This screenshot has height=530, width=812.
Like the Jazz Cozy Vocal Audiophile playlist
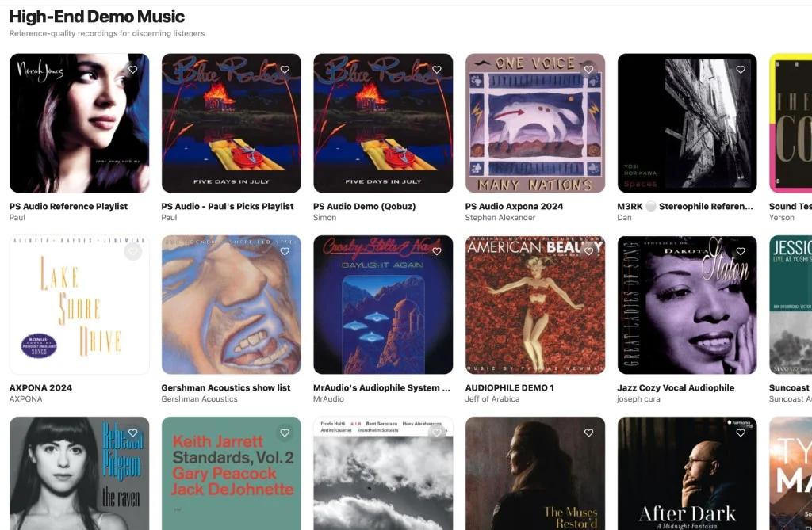pos(741,251)
